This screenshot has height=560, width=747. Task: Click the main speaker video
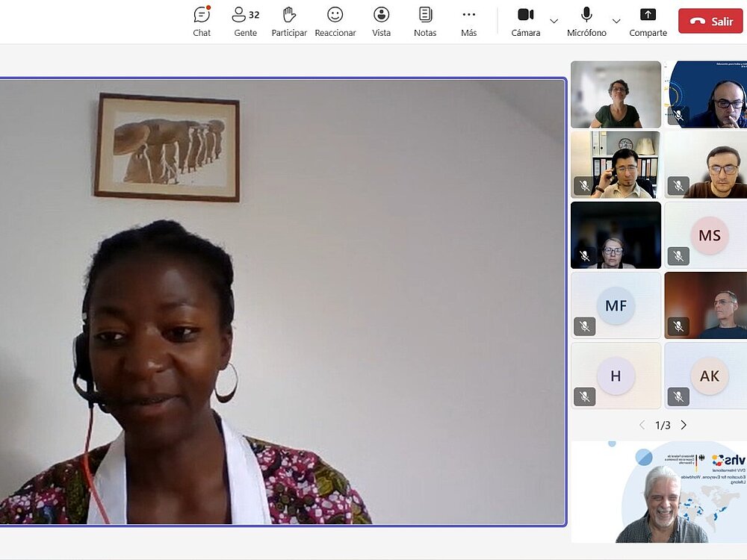(x=281, y=302)
